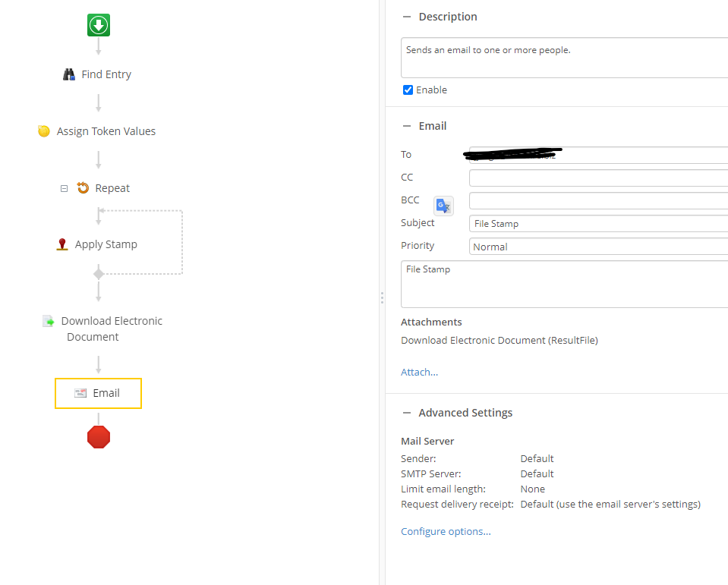Click the Google Translate icon near BCC
Screen dimensions: 728x585
click(x=443, y=206)
